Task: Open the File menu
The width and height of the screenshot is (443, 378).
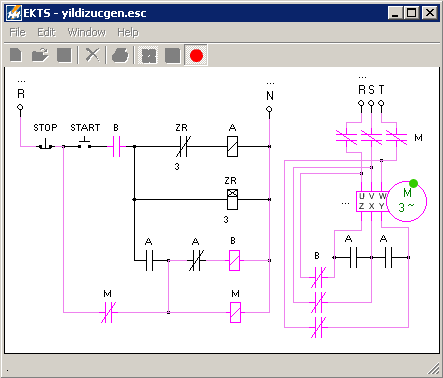Action: [17, 32]
